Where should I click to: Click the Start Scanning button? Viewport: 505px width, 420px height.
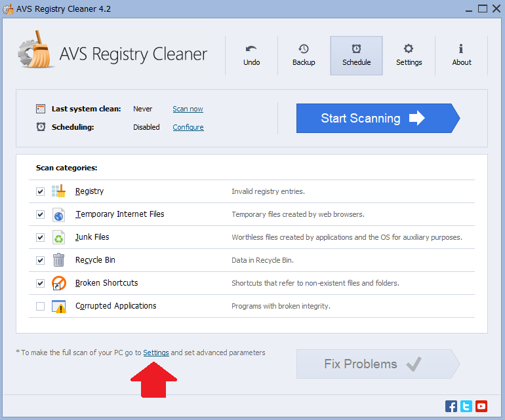pos(378,118)
